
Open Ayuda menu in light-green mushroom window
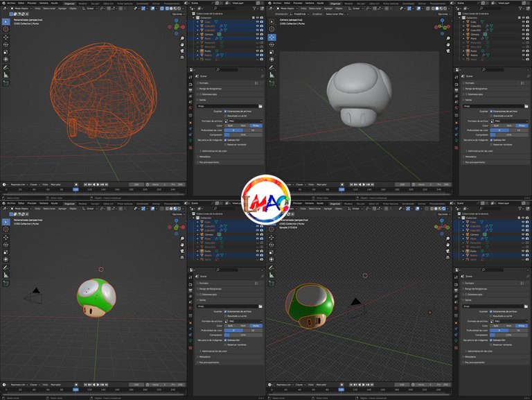[54, 203]
